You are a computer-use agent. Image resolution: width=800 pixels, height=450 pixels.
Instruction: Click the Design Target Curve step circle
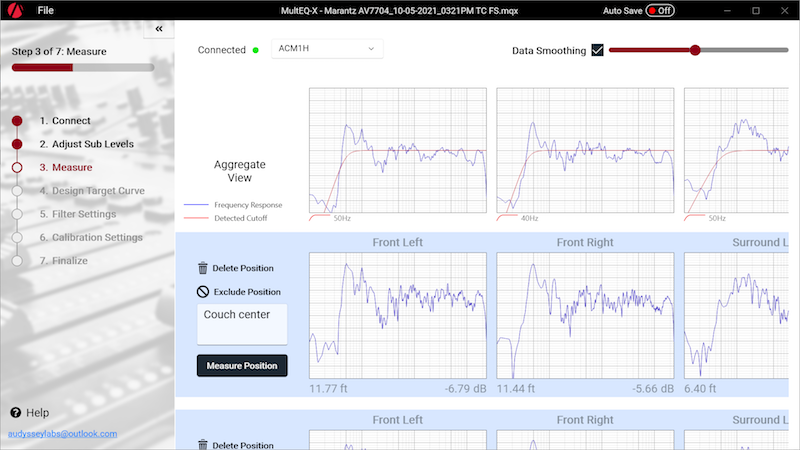[x=17, y=191]
